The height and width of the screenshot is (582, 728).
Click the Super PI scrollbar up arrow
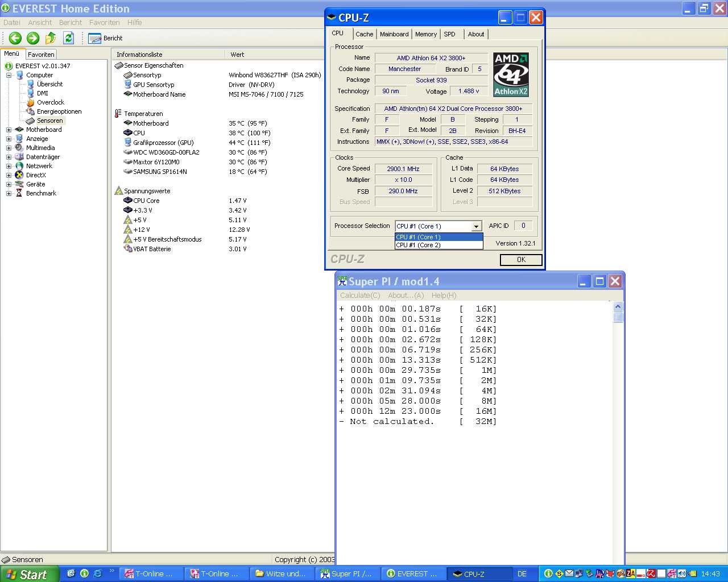618,307
